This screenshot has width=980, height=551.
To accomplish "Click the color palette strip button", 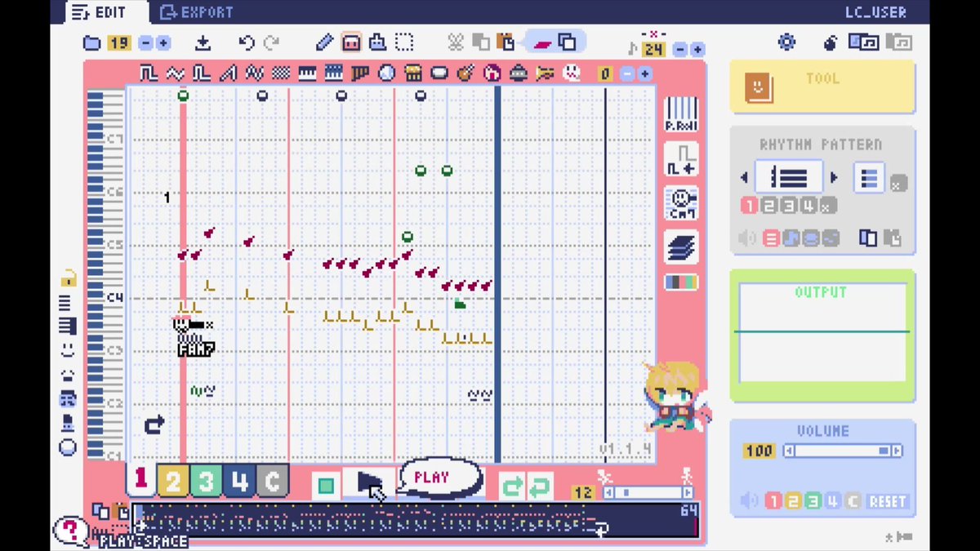I will [680, 282].
